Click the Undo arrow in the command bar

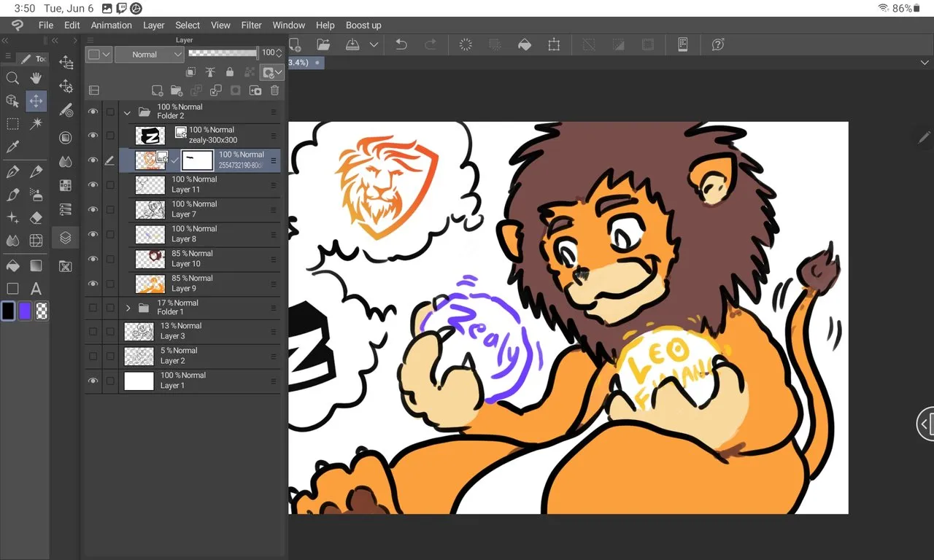(401, 44)
